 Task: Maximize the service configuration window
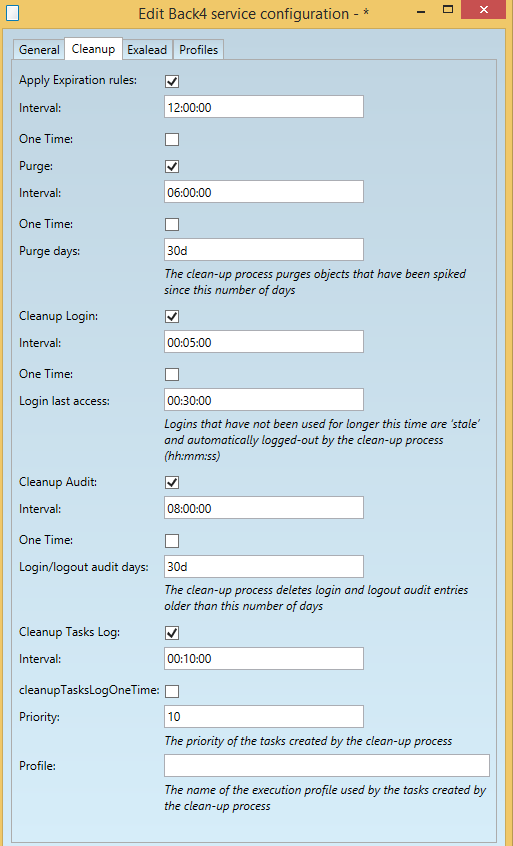[x=448, y=9]
